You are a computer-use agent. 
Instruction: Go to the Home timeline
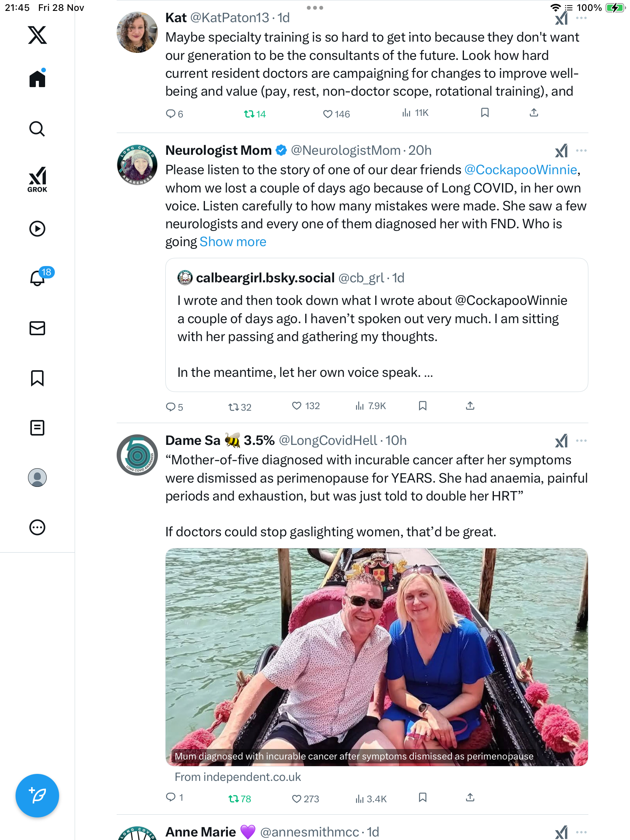[x=37, y=79]
